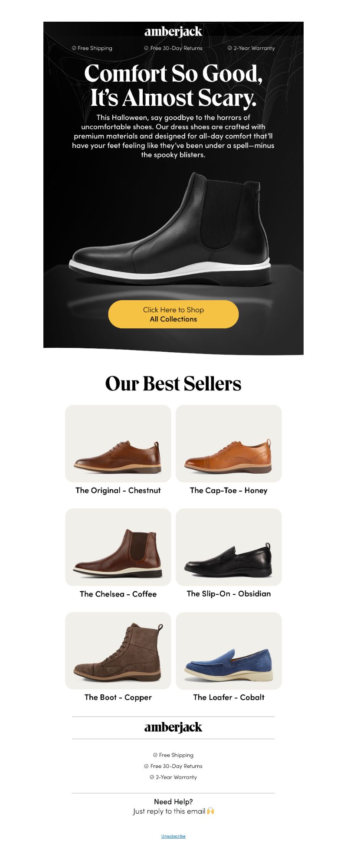Screen dimensions: 347x868
Task: Open The Loafer - Cobalt shoe image
Action: pos(229,651)
